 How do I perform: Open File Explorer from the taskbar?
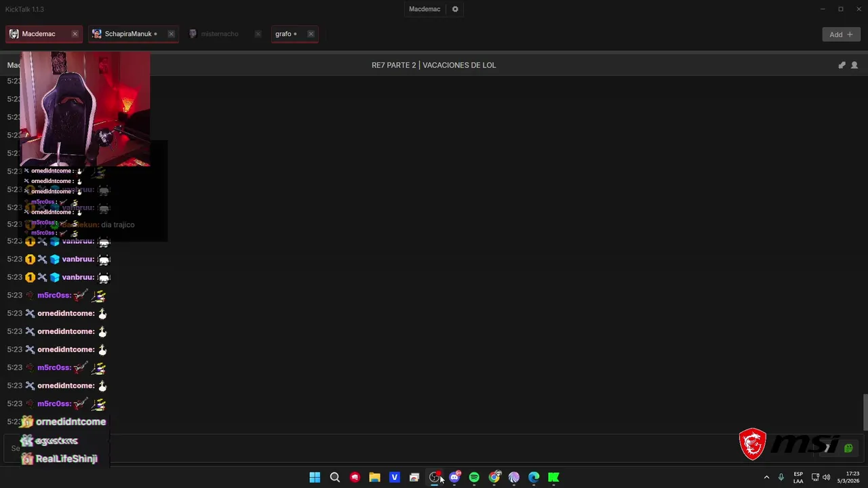coord(374,477)
